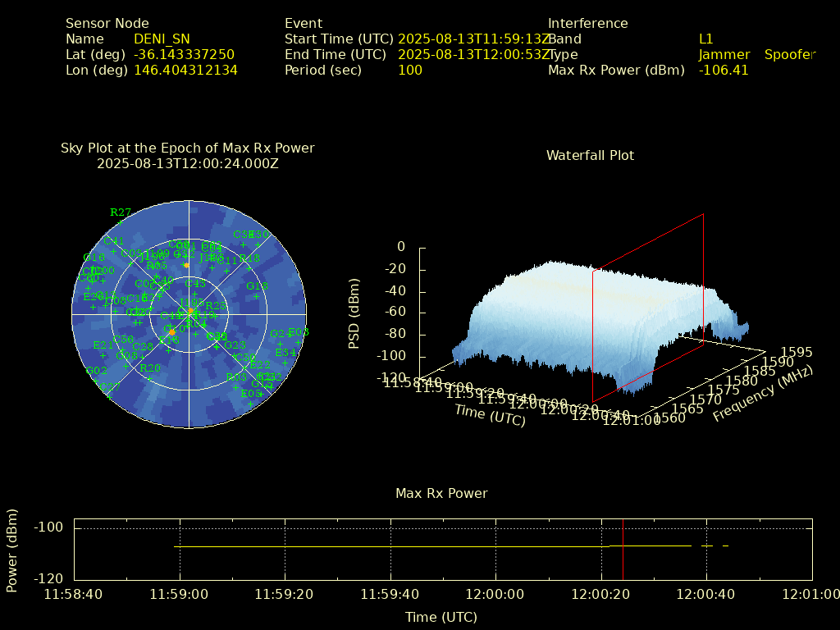The image size is (840, 630).
Task: Click the Jammer interference type label
Action: (x=724, y=55)
